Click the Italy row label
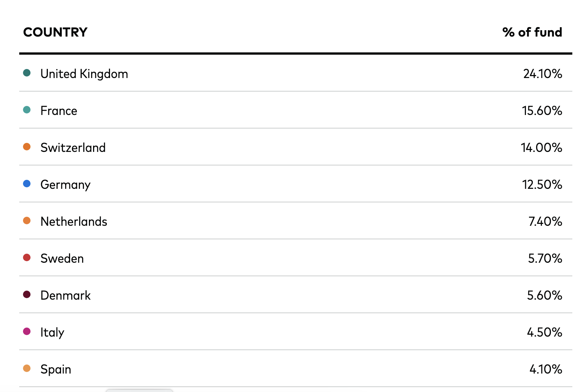This screenshot has width=584, height=392. tap(52, 333)
